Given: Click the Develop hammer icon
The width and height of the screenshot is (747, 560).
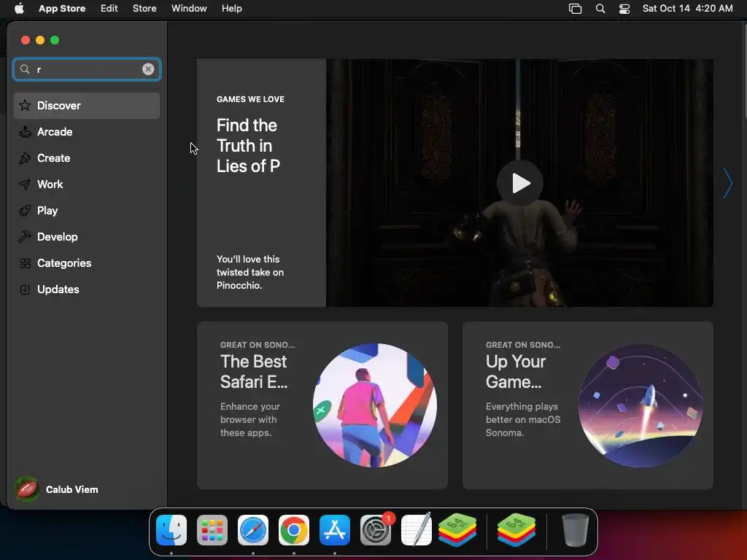Looking at the screenshot, I should (x=25, y=237).
